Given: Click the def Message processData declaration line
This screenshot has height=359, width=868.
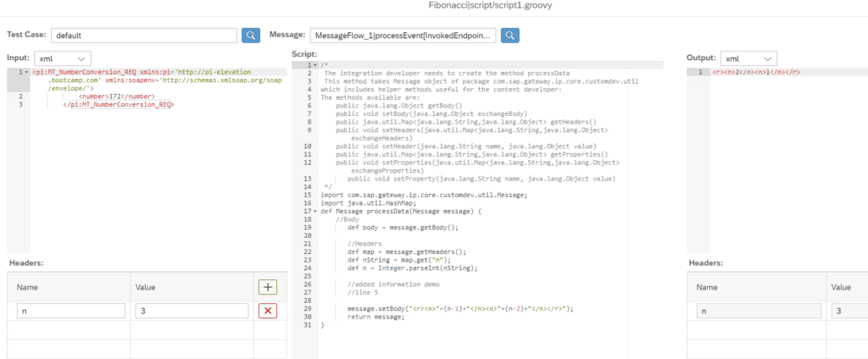Looking at the screenshot, I should (401, 212).
